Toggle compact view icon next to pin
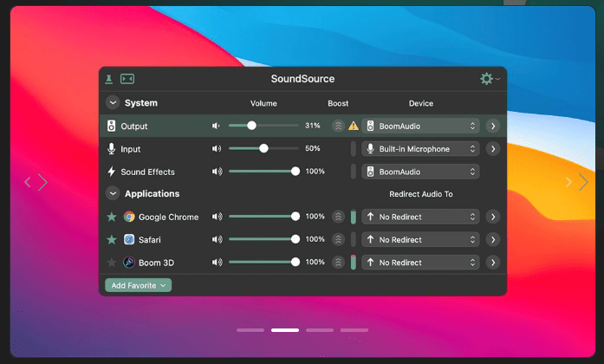The height and width of the screenshot is (364, 604). click(x=127, y=79)
